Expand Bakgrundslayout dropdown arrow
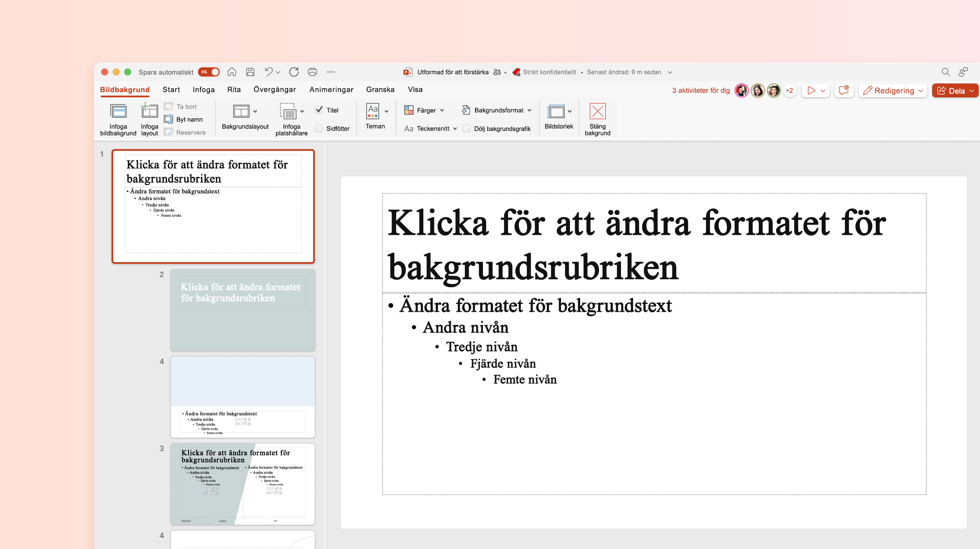Image resolution: width=980 pixels, height=549 pixels. [255, 111]
